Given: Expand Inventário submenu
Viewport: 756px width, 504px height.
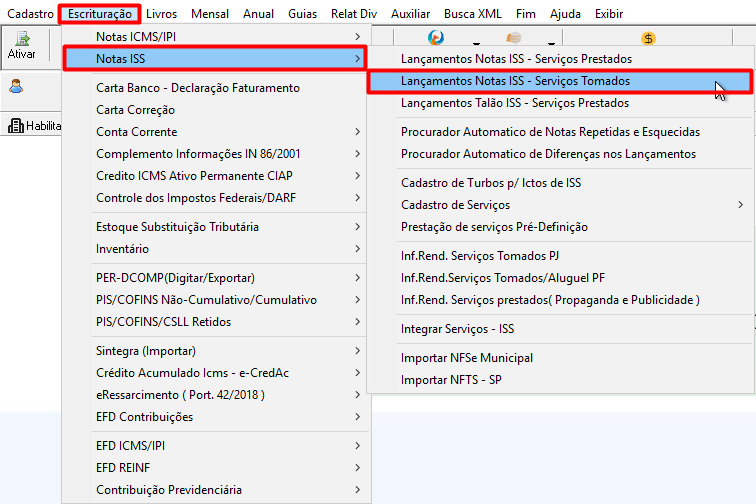Looking at the screenshot, I should [x=216, y=249].
